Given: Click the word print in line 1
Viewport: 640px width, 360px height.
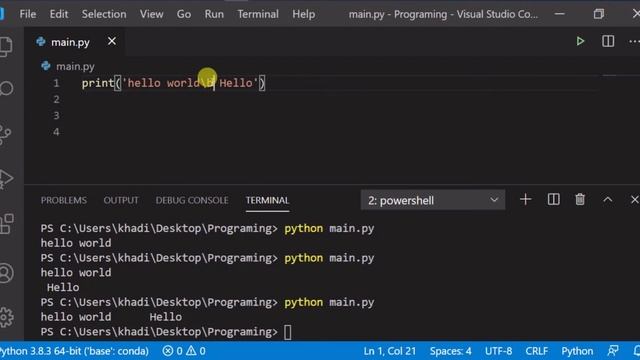Looking at the screenshot, I should 98,83.
